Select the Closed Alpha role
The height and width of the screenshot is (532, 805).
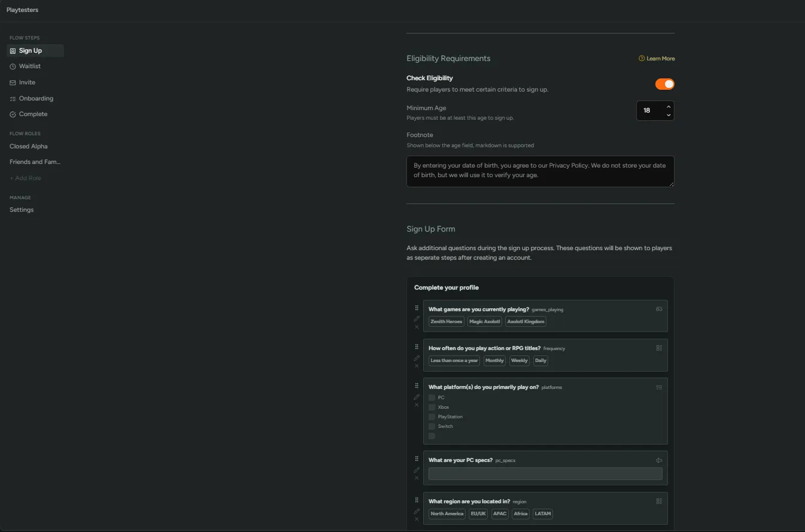point(28,146)
